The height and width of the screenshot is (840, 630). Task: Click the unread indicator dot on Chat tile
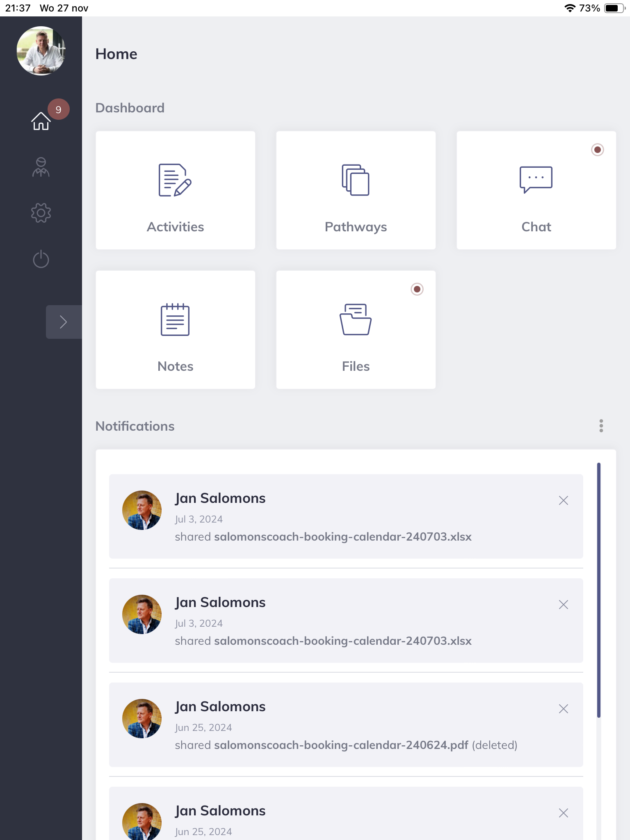coord(597,150)
